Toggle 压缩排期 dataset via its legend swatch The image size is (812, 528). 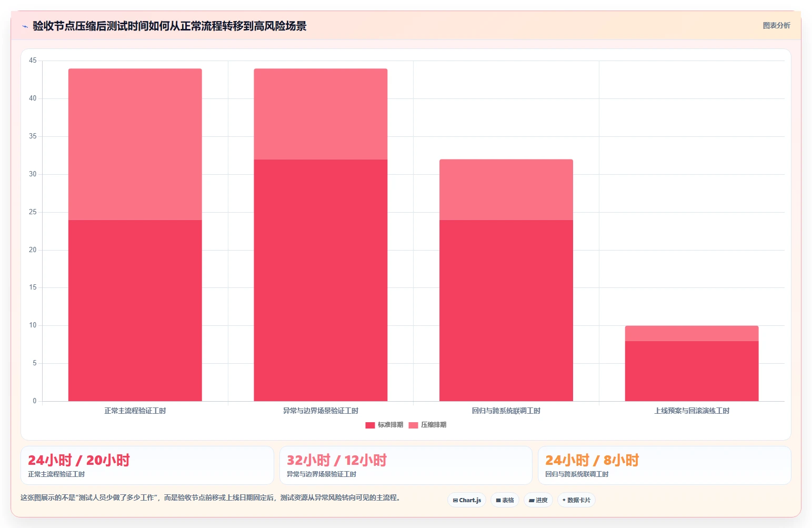click(413, 425)
